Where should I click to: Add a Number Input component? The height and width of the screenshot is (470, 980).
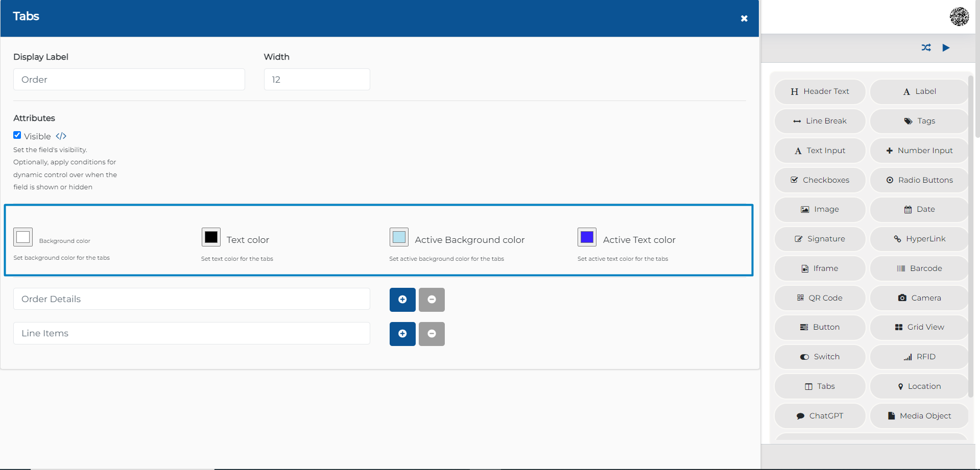[919, 151]
